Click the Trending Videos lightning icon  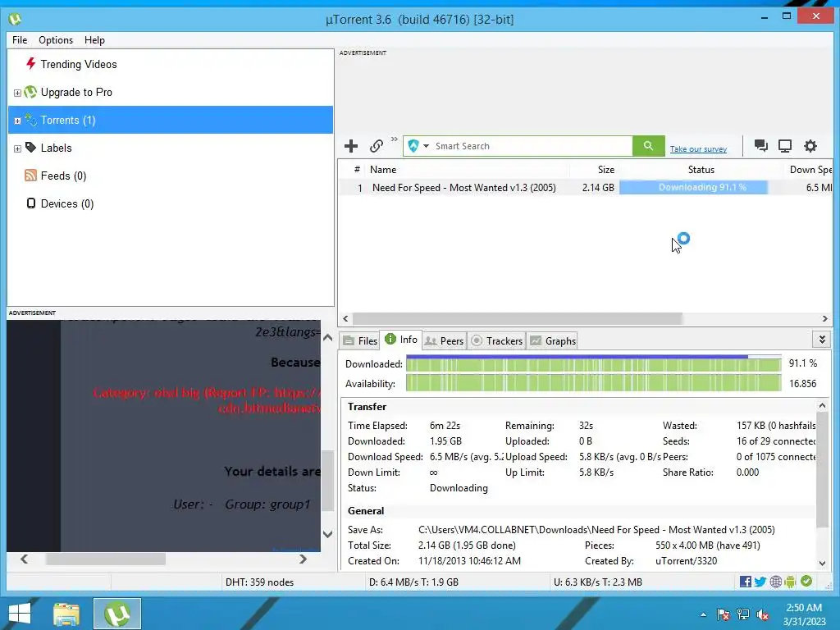coord(30,64)
